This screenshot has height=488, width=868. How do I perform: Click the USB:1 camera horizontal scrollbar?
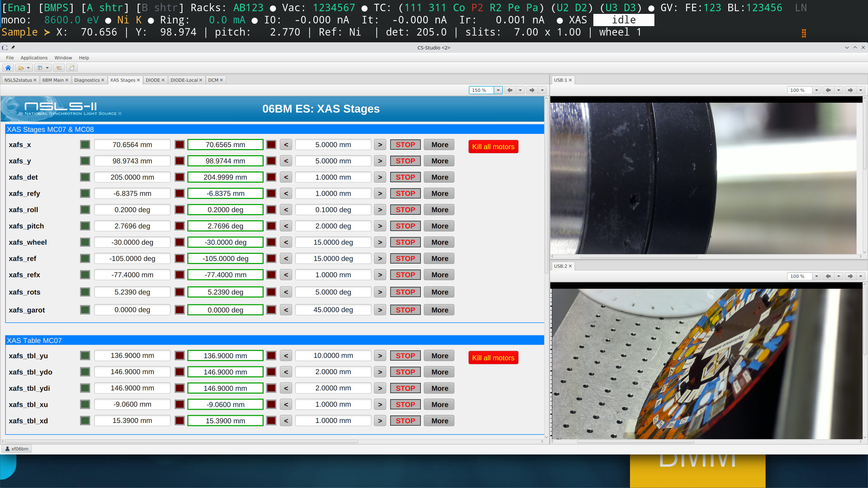(x=638, y=257)
